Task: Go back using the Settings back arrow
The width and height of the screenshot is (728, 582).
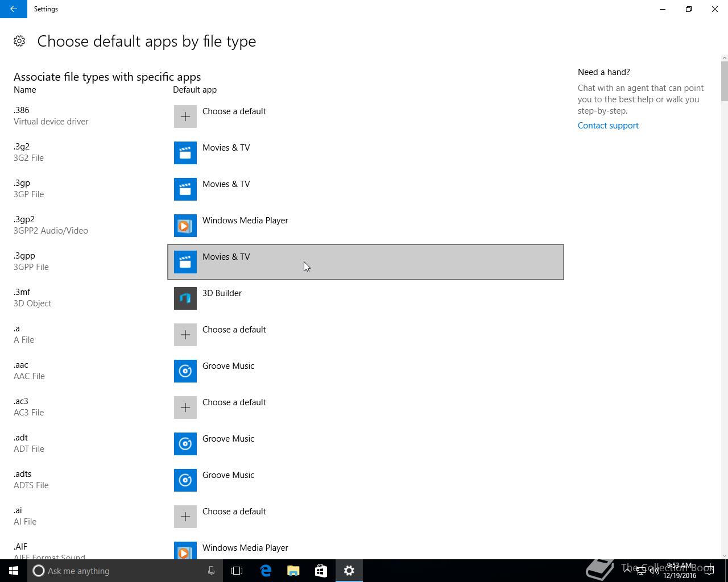Action: 14,9
